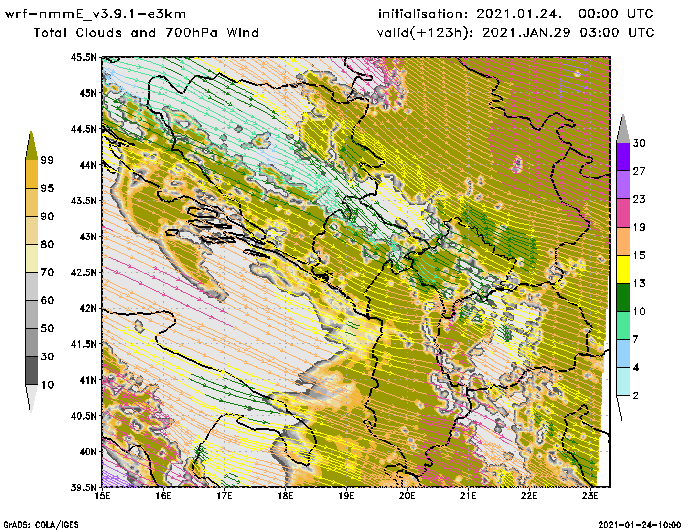Image resolution: width=700 pixels, height=530 pixels.
Task: Click the pale cyan wind swatch between 2 and 4
Action: [x=623, y=382]
